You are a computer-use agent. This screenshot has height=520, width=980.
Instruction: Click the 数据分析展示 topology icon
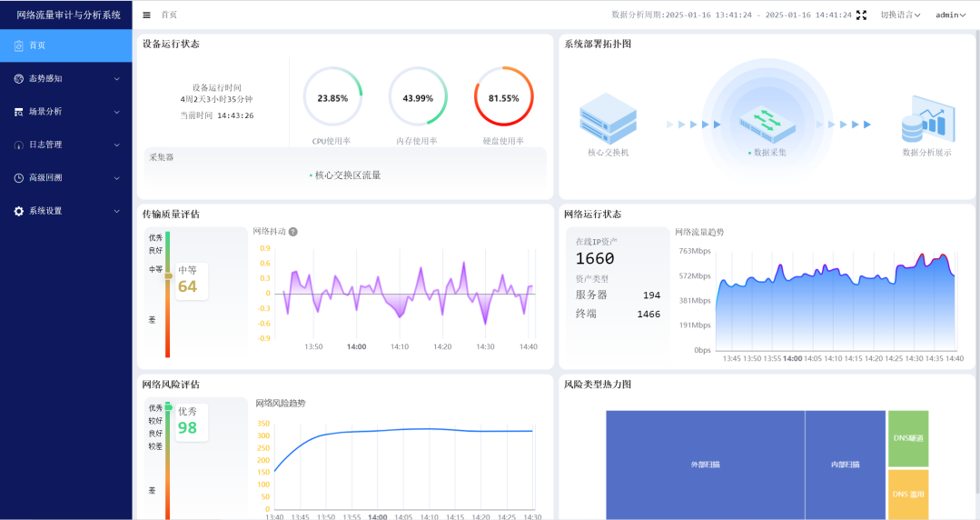(928, 119)
